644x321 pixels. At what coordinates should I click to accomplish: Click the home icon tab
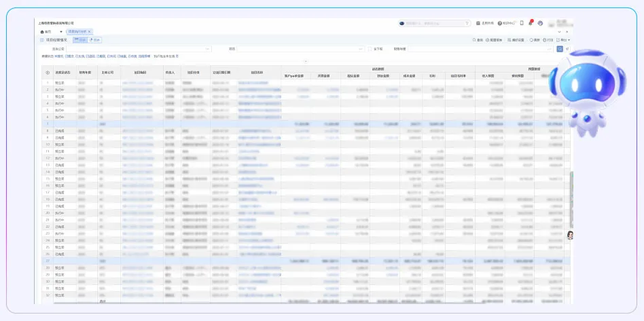[x=46, y=32]
